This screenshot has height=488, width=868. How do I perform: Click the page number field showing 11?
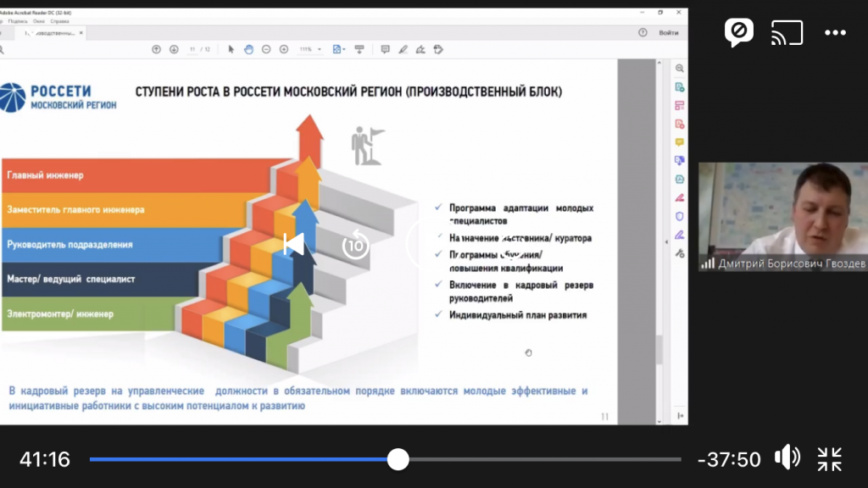(x=192, y=49)
